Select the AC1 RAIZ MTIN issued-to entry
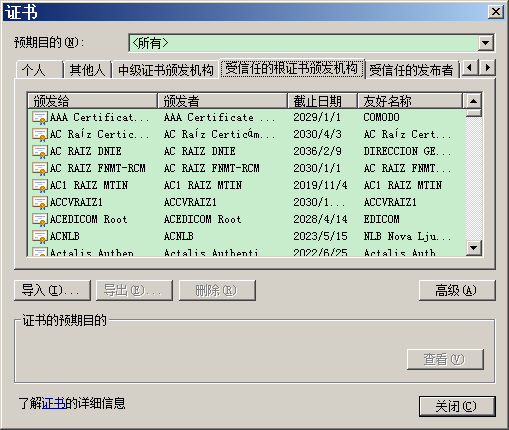Viewport: 509px width, 430px height. 89,186
